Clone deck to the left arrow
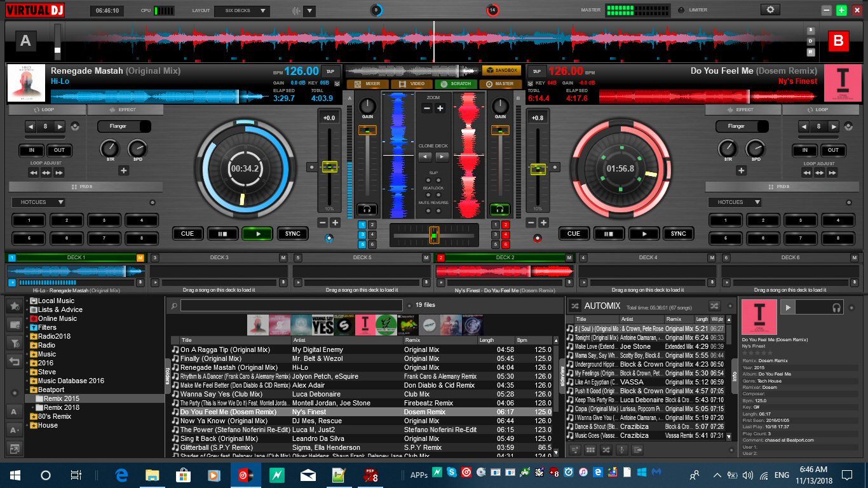Screen dimensions: 868x488 [426, 156]
